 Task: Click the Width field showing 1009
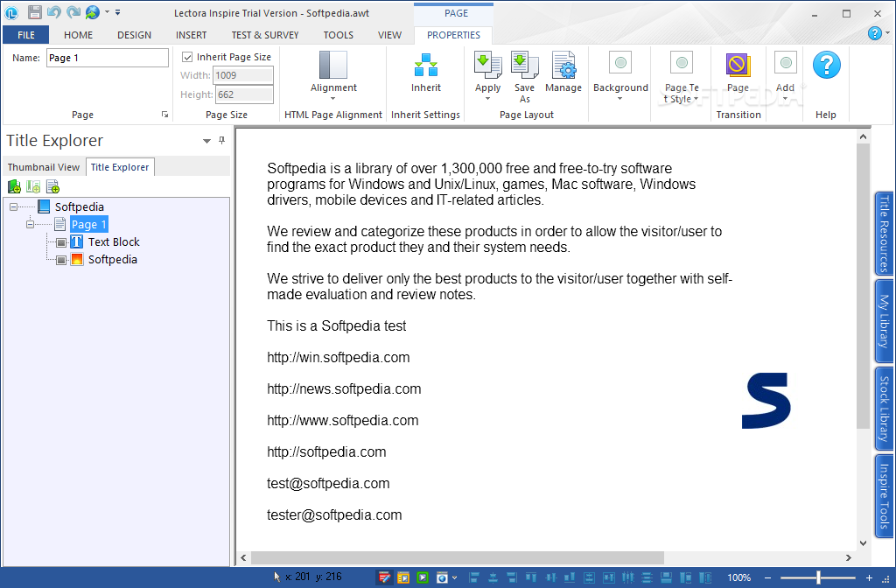click(243, 75)
